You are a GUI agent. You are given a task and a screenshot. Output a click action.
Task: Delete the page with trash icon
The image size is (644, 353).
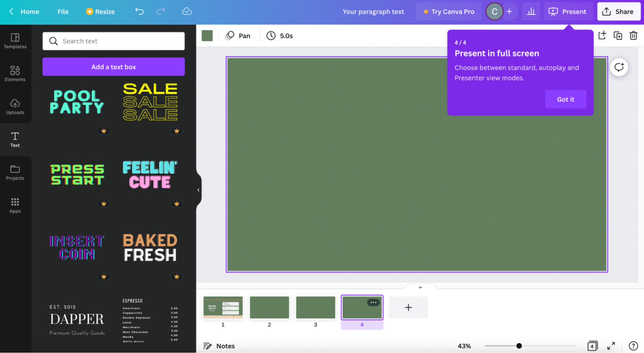pyautogui.click(x=633, y=36)
